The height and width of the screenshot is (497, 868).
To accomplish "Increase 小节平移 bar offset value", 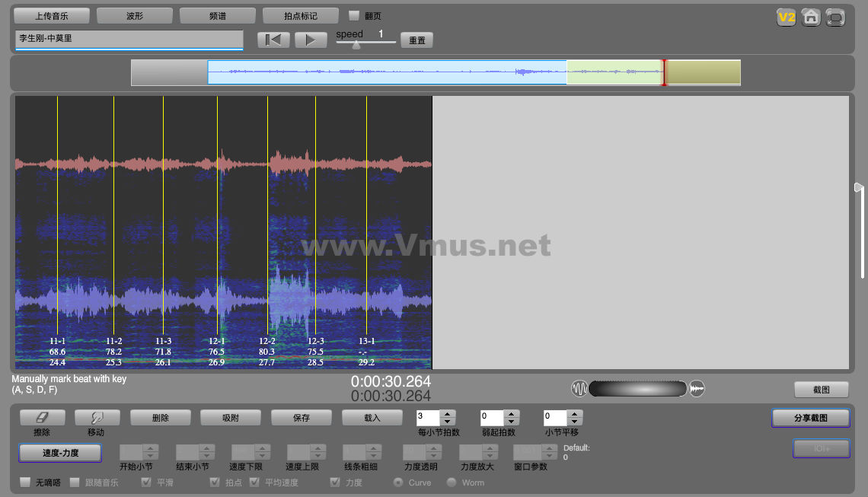I will point(575,414).
